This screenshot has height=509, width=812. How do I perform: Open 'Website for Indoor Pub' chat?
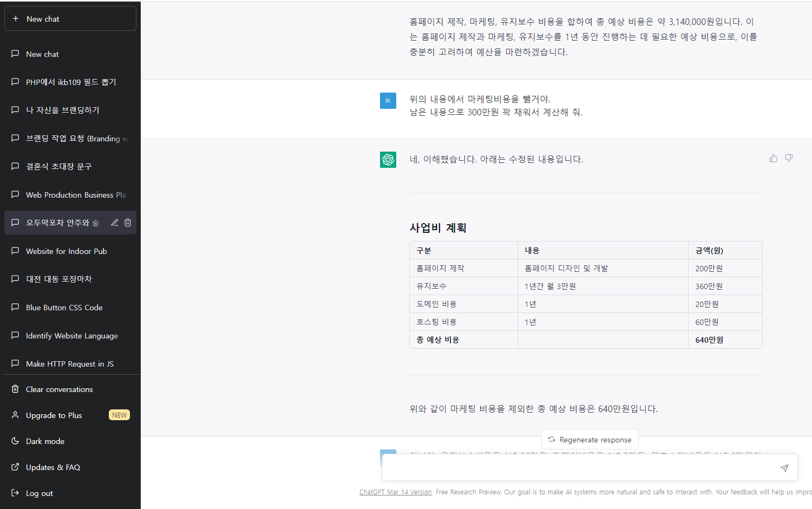[x=67, y=251]
